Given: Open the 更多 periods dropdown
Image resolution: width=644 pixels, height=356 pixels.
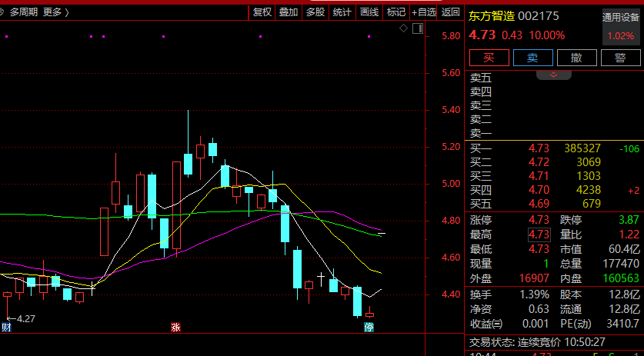Looking at the screenshot, I should click(x=55, y=12).
